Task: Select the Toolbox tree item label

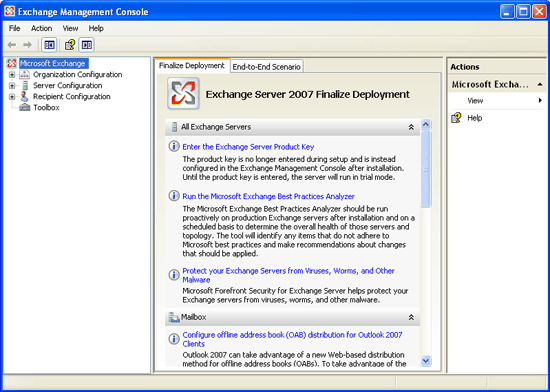Action: (46, 108)
